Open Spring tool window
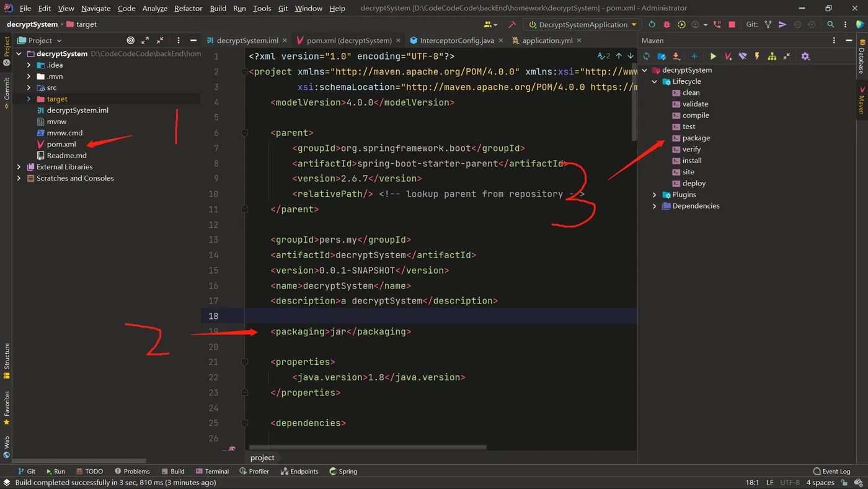This screenshot has width=868, height=489. tap(343, 472)
